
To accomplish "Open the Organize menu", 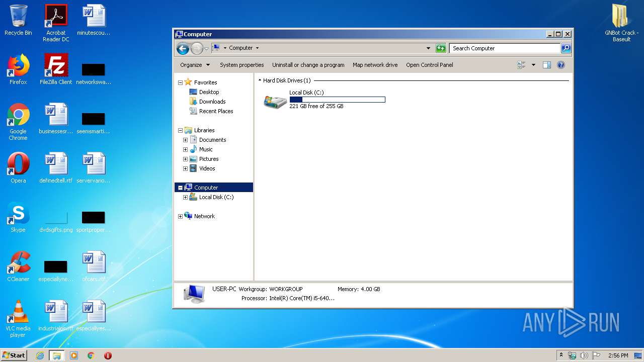I will click(x=194, y=65).
